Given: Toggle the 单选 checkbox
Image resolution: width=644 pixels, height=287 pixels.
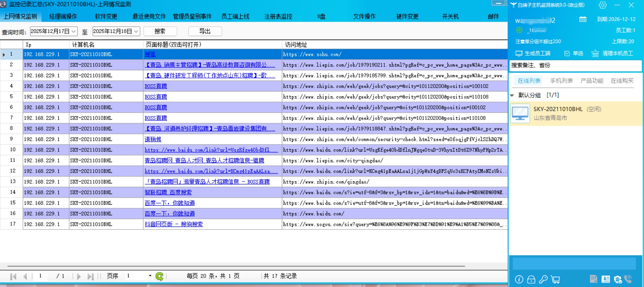Looking at the screenshot, I should (567, 54).
